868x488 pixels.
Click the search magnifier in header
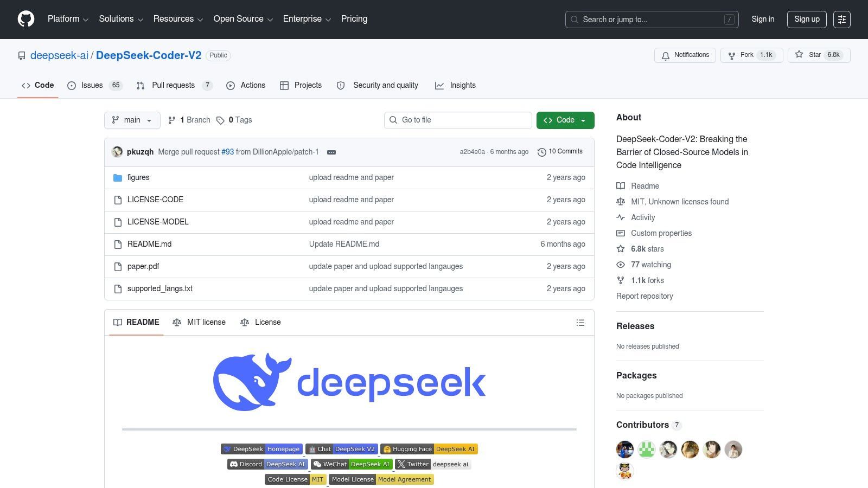[575, 20]
